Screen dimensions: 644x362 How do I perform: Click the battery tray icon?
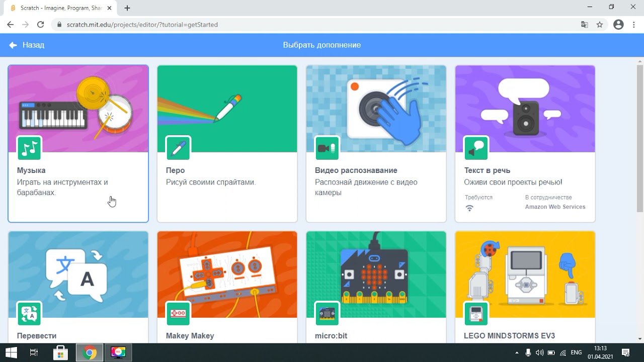click(551, 352)
